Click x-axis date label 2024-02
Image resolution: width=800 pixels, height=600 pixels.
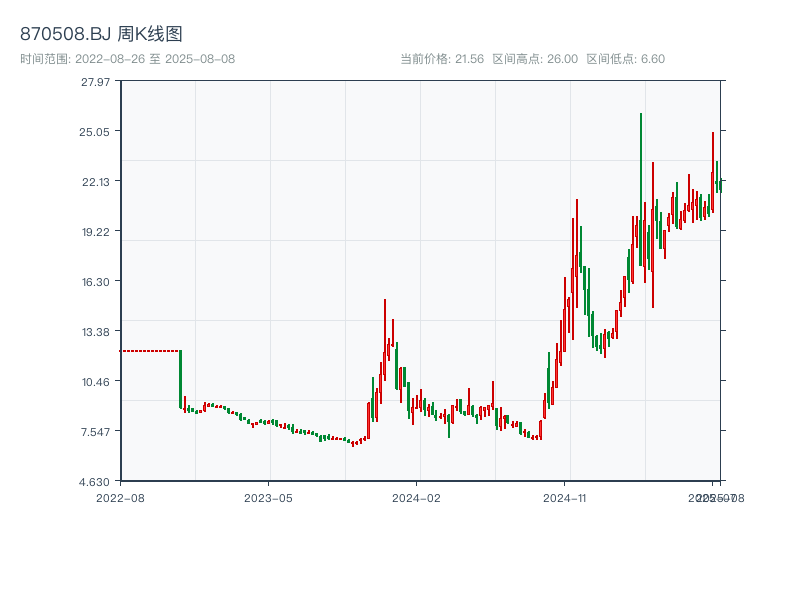[416, 498]
